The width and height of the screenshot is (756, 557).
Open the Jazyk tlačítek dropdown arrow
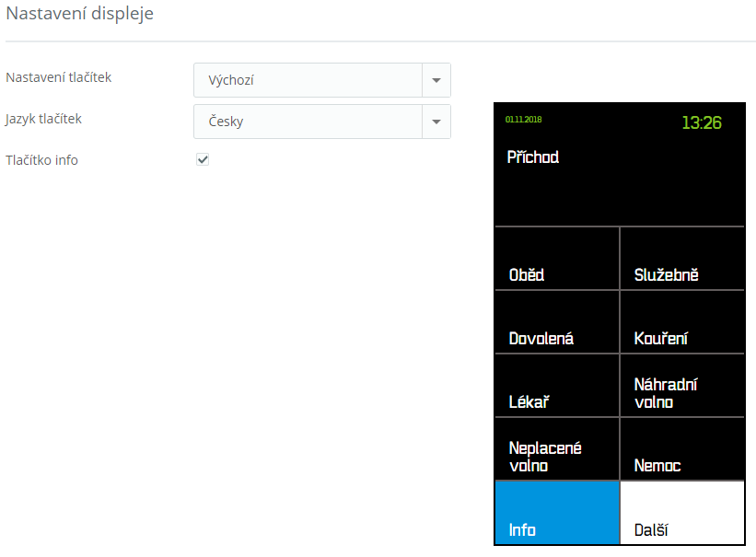click(436, 122)
